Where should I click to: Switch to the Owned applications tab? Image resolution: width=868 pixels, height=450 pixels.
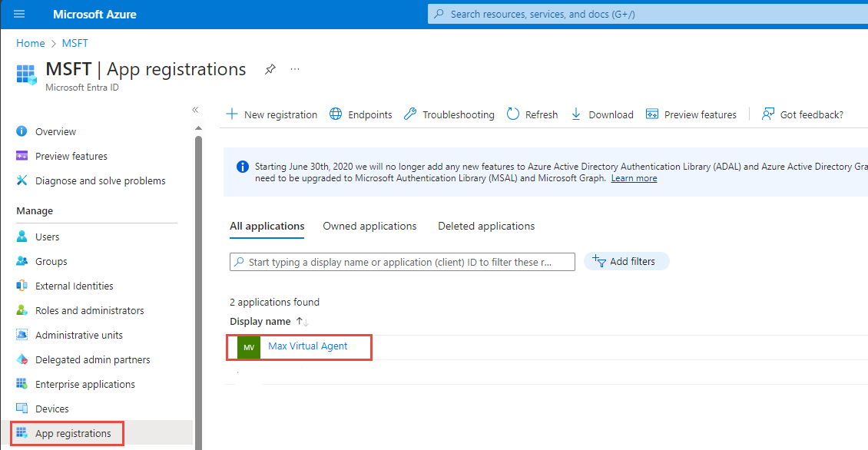click(369, 226)
